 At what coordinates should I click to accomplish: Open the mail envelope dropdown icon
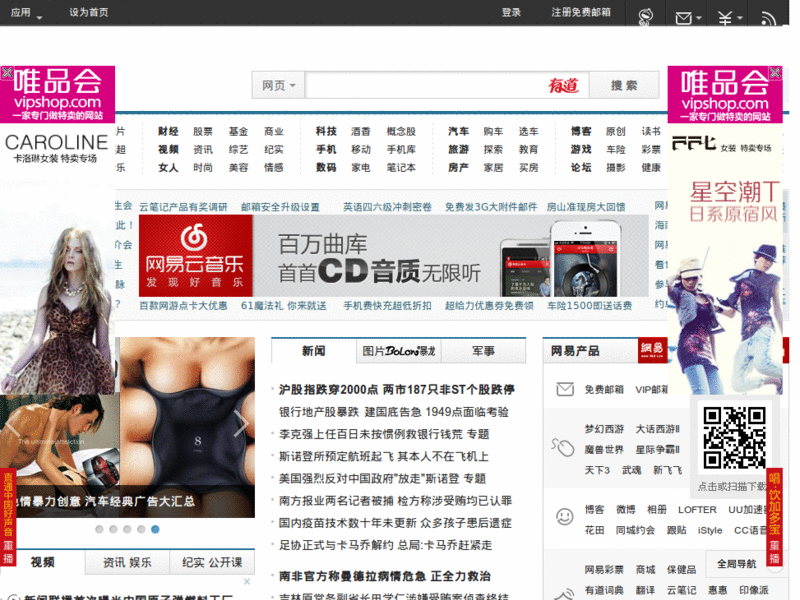pyautogui.click(x=688, y=18)
